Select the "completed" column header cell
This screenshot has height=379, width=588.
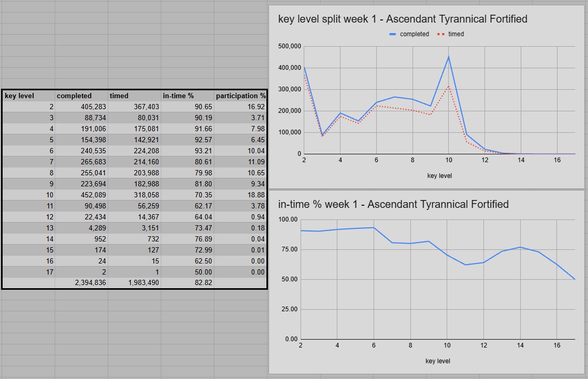pyautogui.click(x=81, y=96)
